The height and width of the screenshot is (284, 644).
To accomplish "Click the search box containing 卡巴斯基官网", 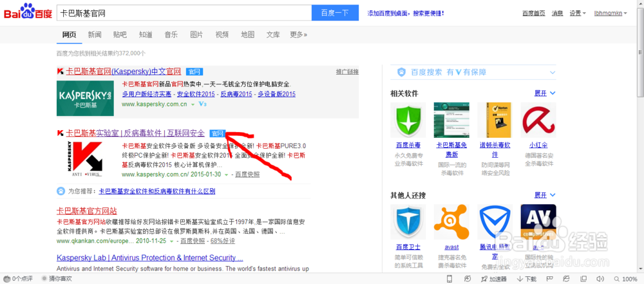I will click(x=184, y=13).
